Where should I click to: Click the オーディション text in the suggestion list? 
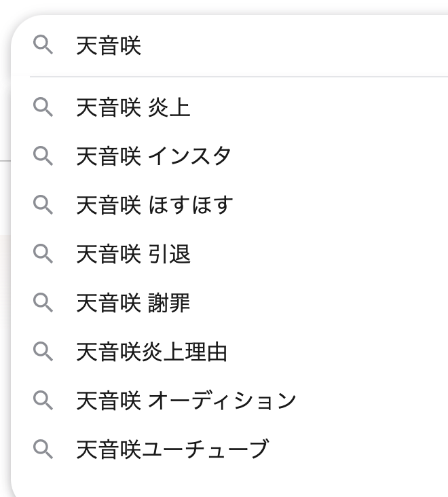click(222, 401)
